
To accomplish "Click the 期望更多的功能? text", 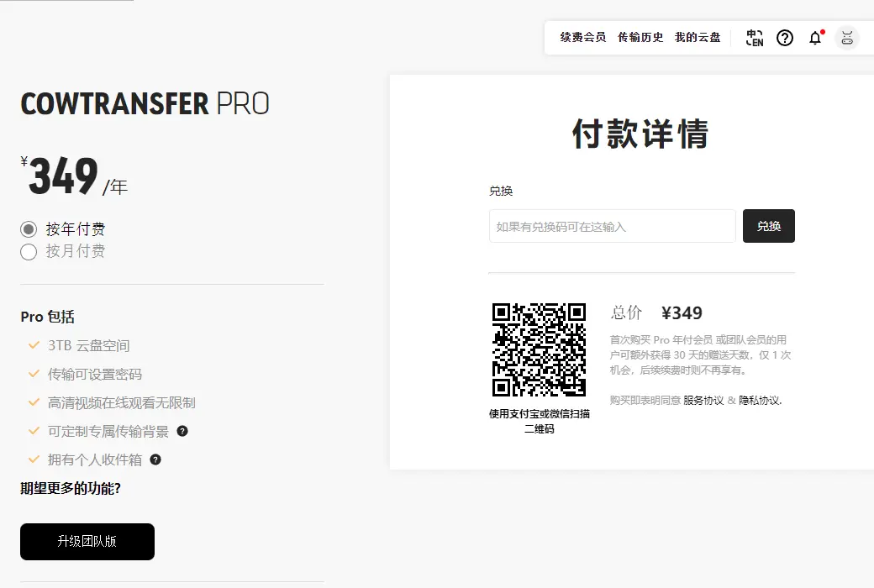I will tap(71, 488).
